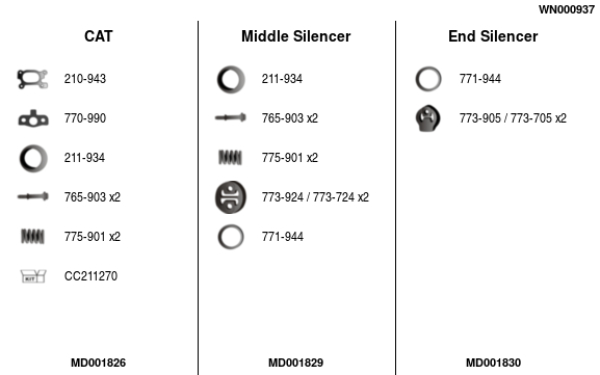The height and width of the screenshot is (375, 600).
Task: Select the CAT column heading
Action: pyautogui.click(x=98, y=36)
